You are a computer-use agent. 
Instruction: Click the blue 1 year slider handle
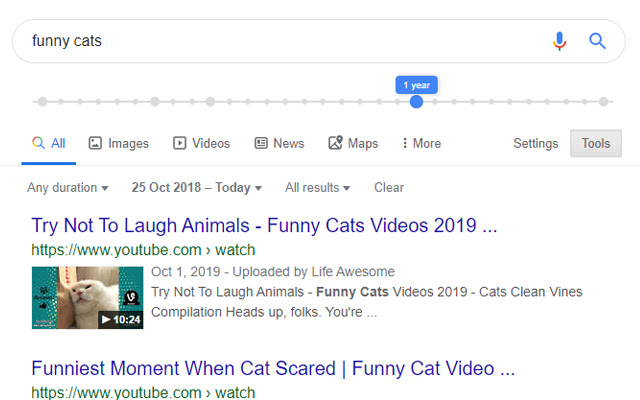(417, 101)
